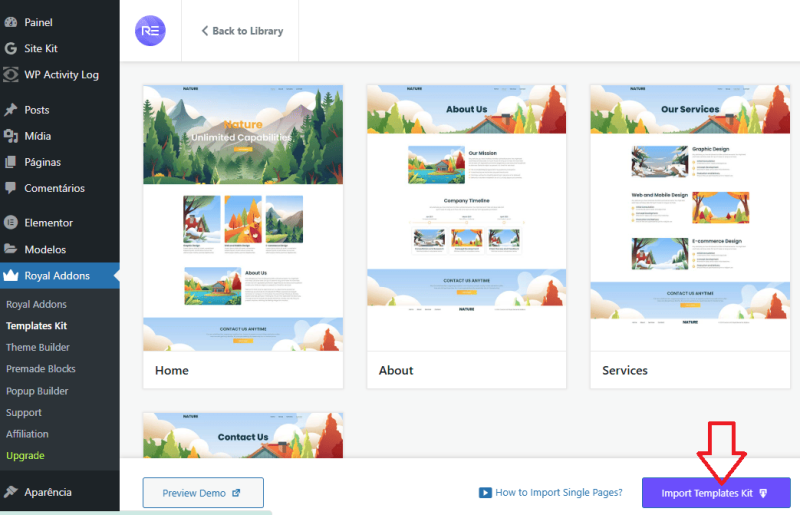Open How to Import Single Pages link

tap(559, 492)
